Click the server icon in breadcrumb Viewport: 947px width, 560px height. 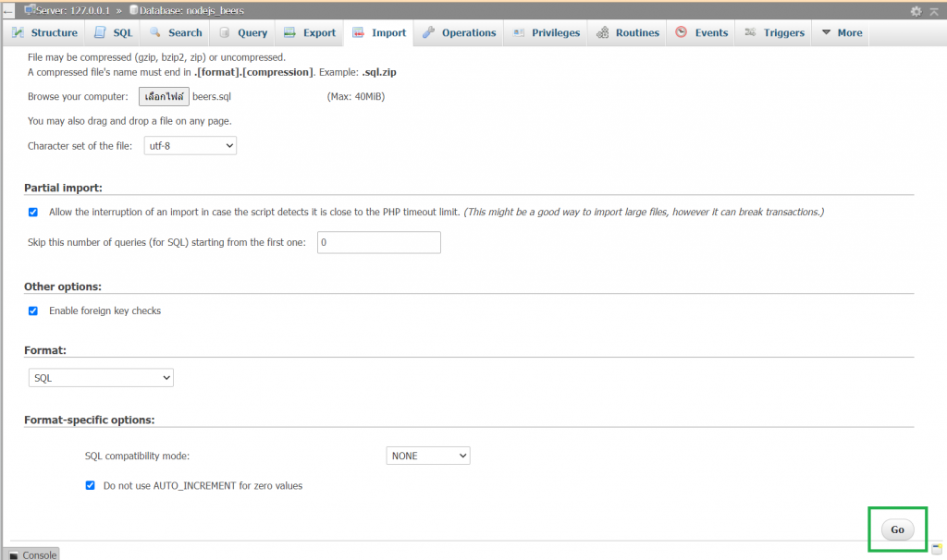tap(30, 9)
